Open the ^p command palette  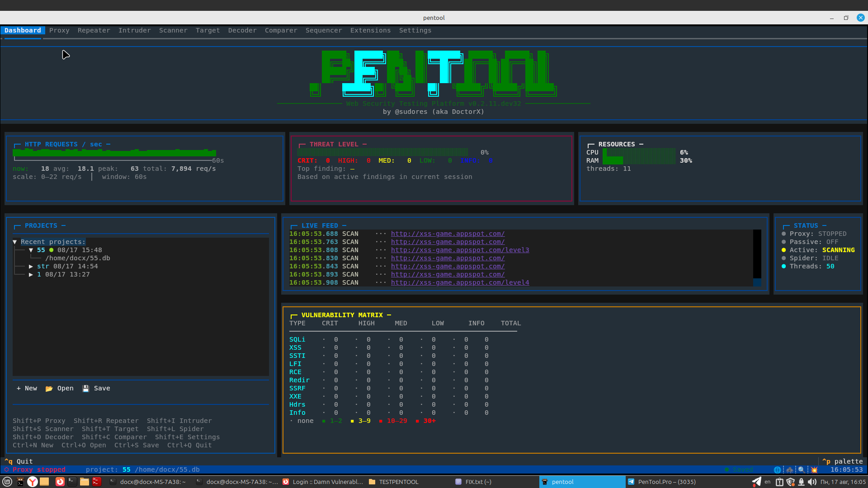(x=842, y=461)
